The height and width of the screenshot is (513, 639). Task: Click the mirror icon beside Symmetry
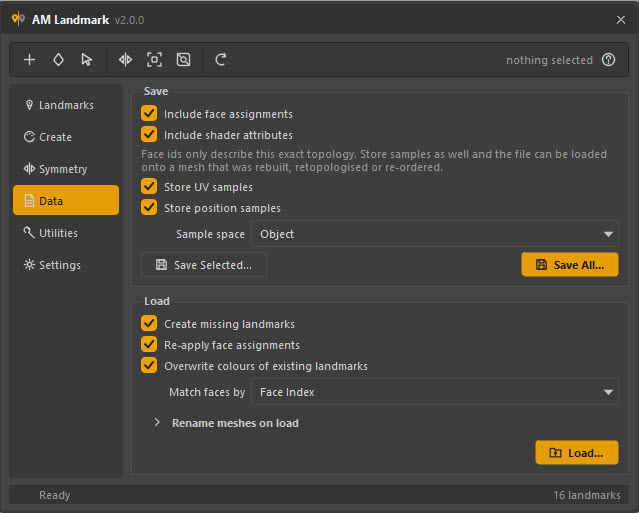(29, 169)
